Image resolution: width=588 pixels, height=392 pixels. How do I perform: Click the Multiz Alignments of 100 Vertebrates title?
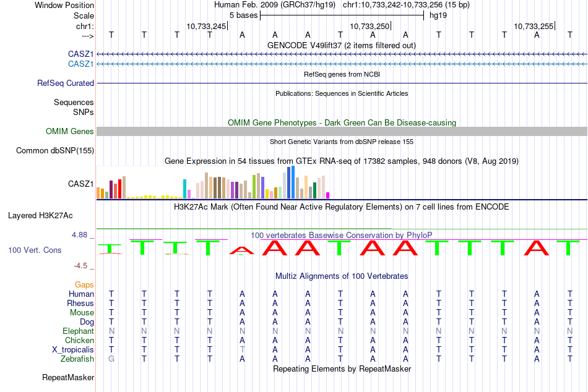pyautogui.click(x=342, y=276)
